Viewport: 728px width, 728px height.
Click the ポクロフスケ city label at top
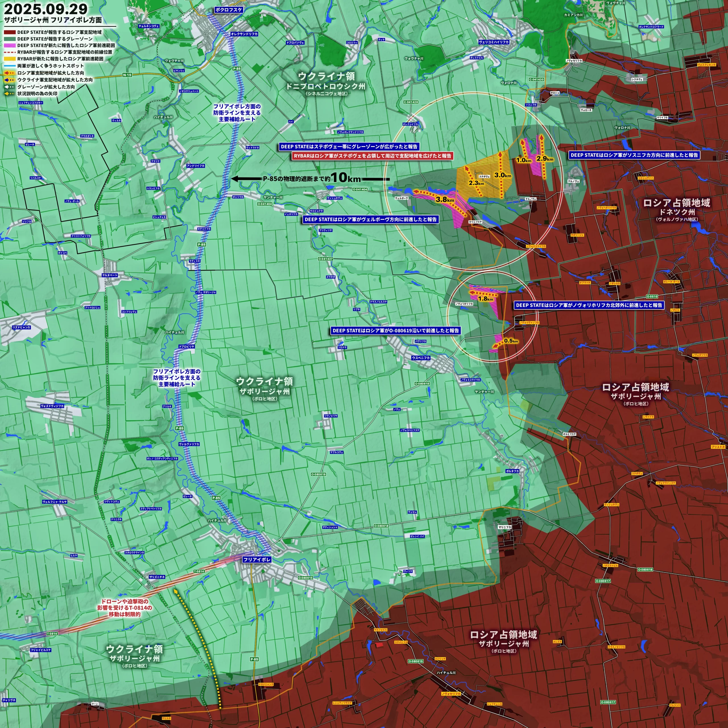229,10
